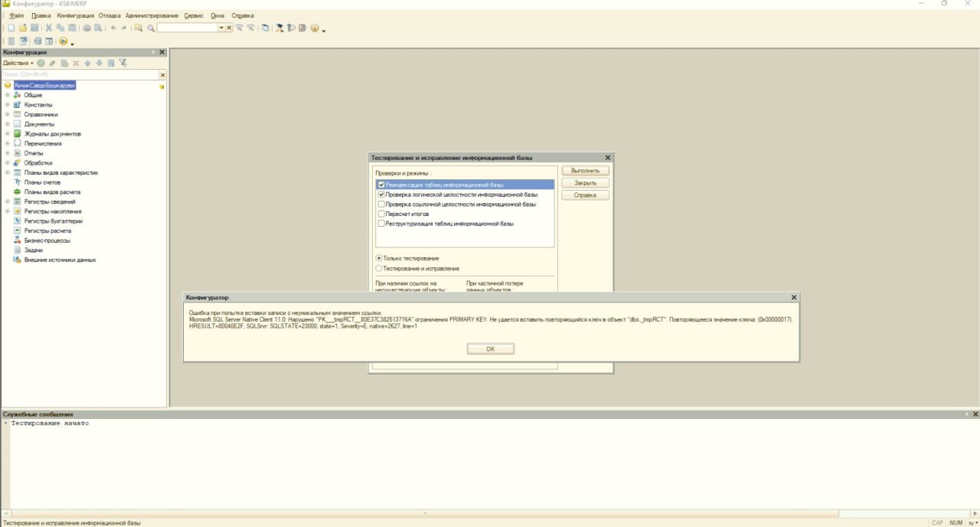Enable Пересчет итогов checkbox

pyautogui.click(x=381, y=214)
